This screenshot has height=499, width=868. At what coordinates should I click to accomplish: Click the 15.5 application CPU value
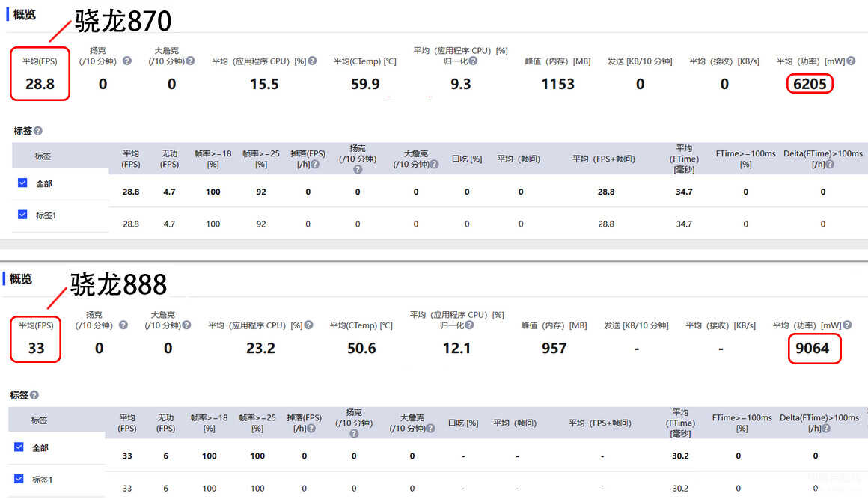coord(264,84)
